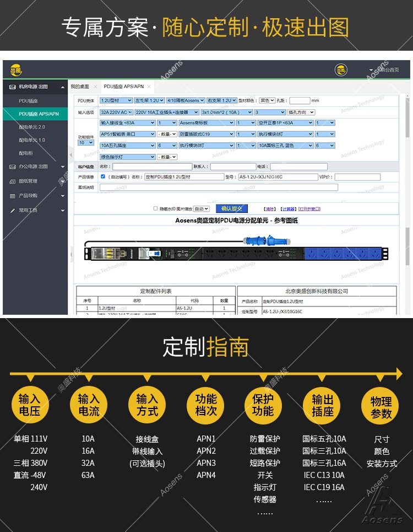Click the yellow 出图 logo in header
The height and width of the screenshot is (532, 413).
point(16,70)
